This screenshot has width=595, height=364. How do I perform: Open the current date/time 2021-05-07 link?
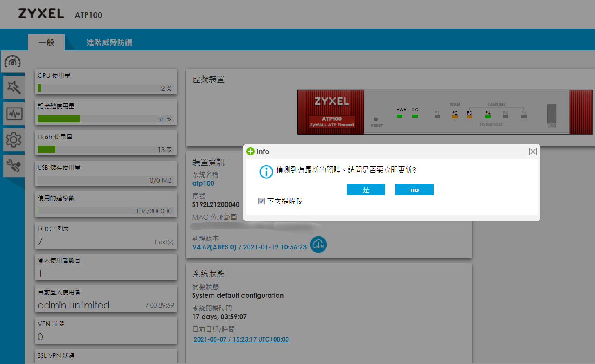tap(241, 339)
